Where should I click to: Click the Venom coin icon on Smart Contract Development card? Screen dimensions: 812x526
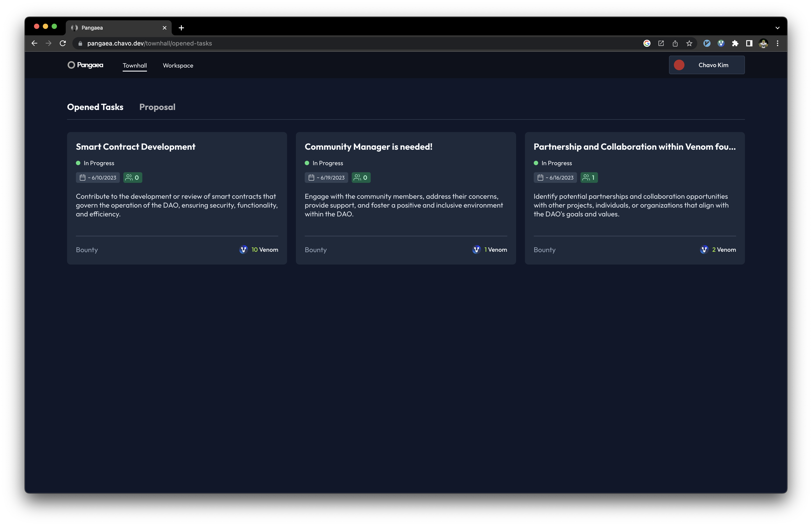pos(243,250)
